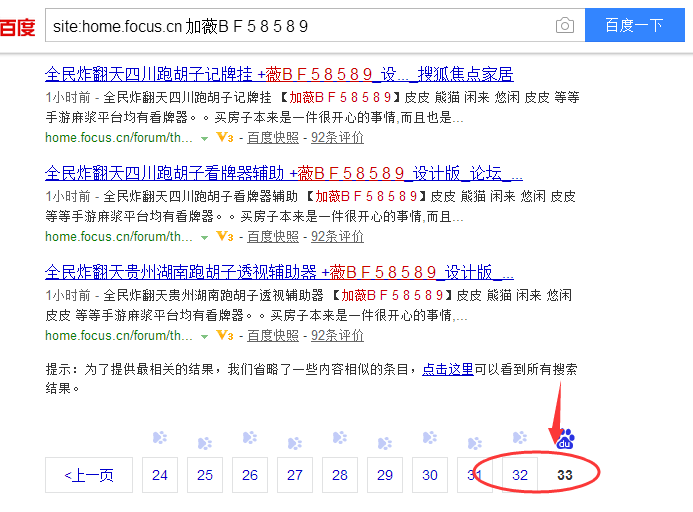Expand the arrow beside 透视辅助器 result URL

click(x=204, y=336)
